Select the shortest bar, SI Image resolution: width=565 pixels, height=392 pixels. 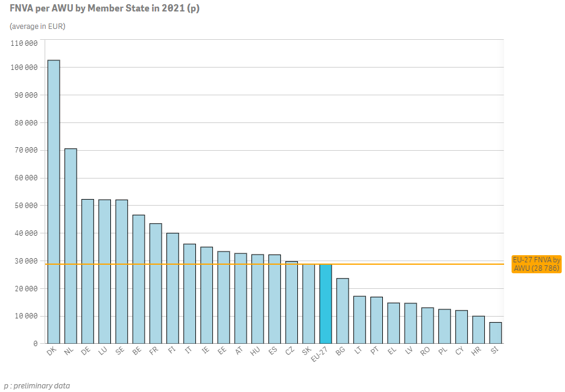495,333
